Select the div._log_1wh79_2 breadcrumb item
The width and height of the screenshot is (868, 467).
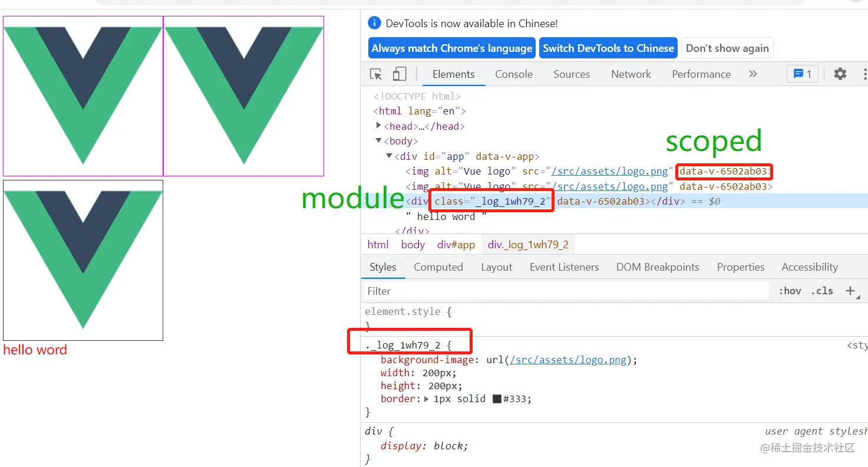528,245
